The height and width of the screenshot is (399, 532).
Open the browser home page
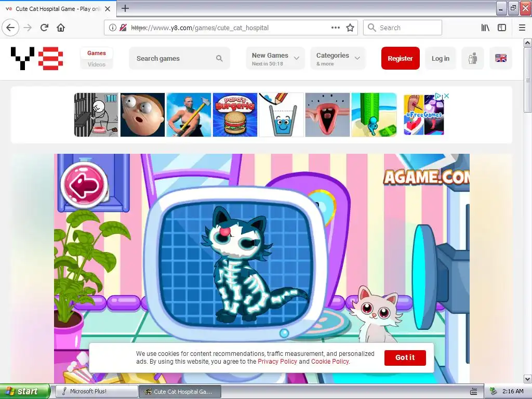pos(61,28)
